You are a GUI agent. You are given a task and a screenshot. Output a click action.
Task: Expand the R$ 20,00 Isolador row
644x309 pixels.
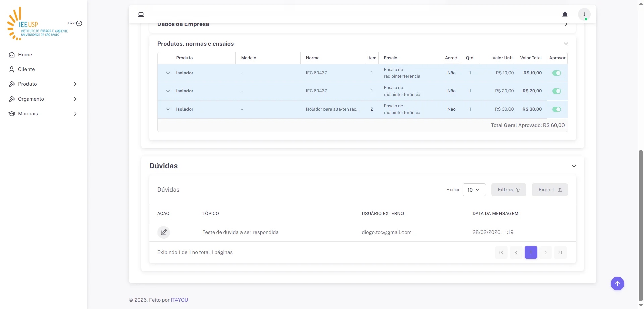(168, 91)
